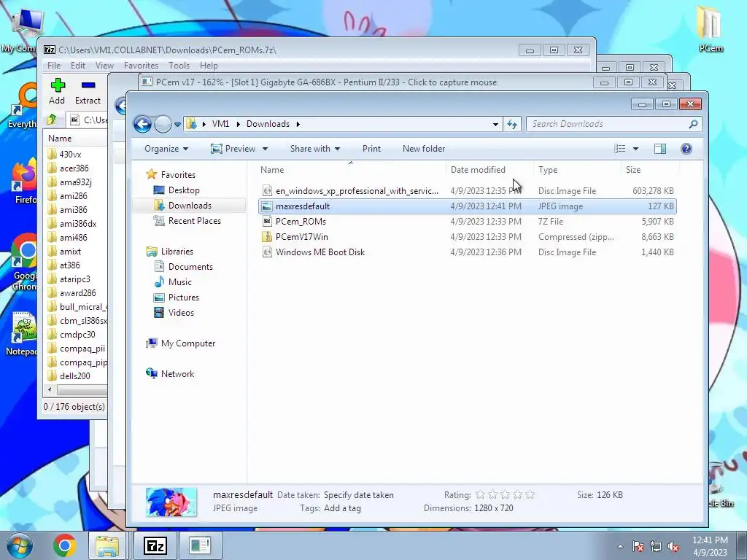747x560 pixels.
Task: Open Tools menu in 7-Zip window
Action: (179, 66)
